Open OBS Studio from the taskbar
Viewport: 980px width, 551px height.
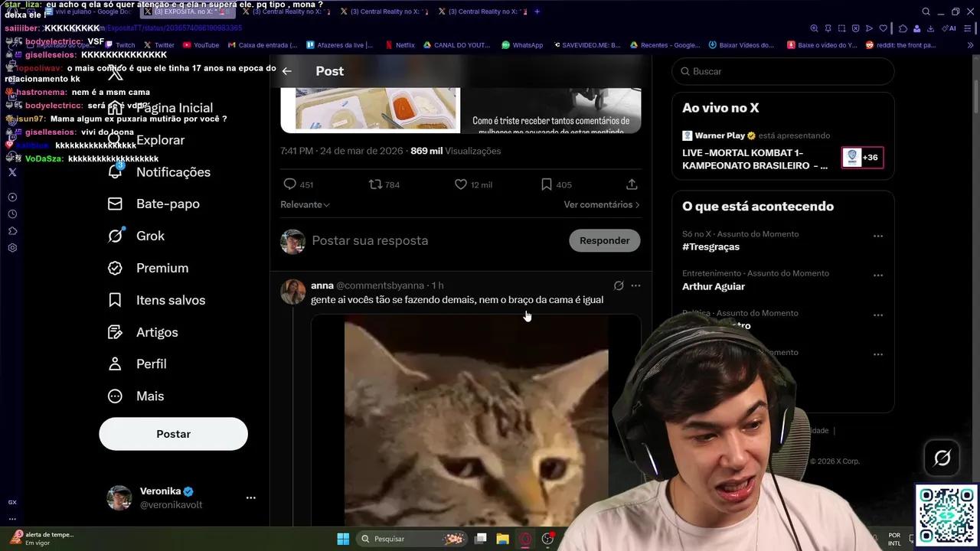[547, 539]
